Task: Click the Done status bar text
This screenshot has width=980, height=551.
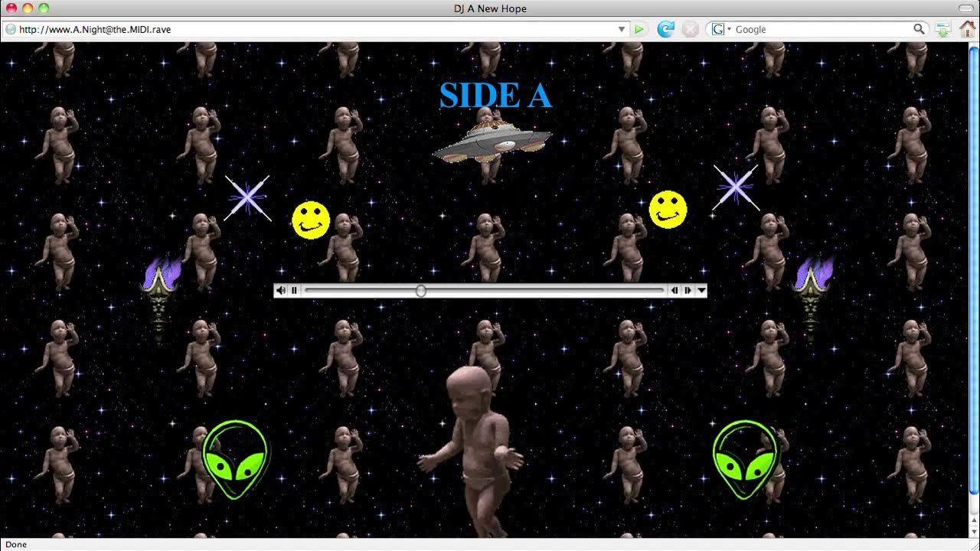Action: click(16, 545)
